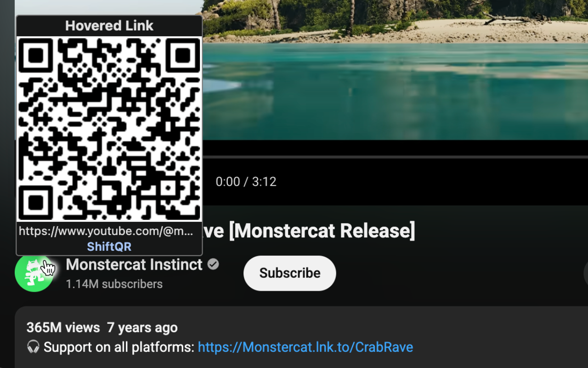
Task: Click the Support on all platforms text
Action: click(119, 347)
